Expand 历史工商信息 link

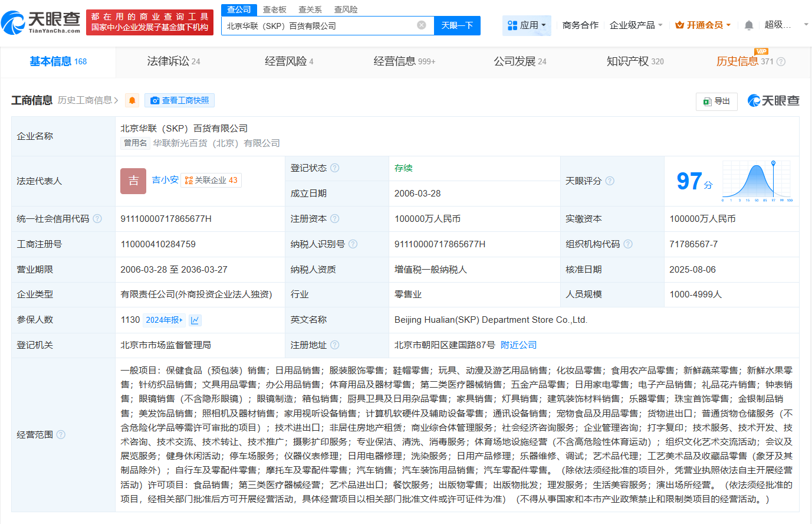pyautogui.click(x=88, y=100)
